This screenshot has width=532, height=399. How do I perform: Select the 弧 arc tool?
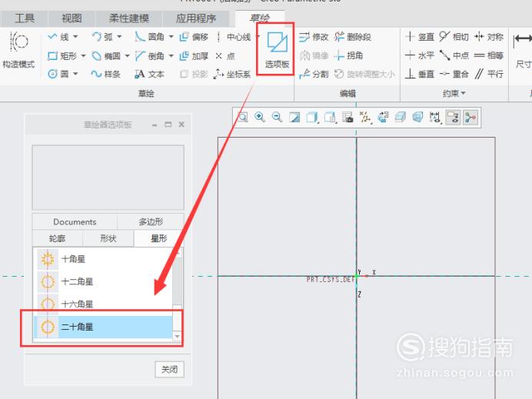102,37
